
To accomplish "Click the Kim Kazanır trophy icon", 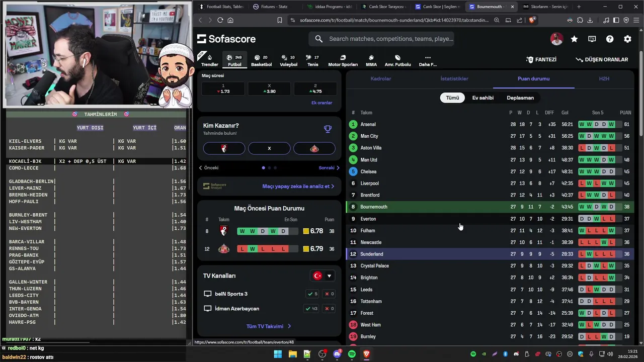I will [328, 129].
